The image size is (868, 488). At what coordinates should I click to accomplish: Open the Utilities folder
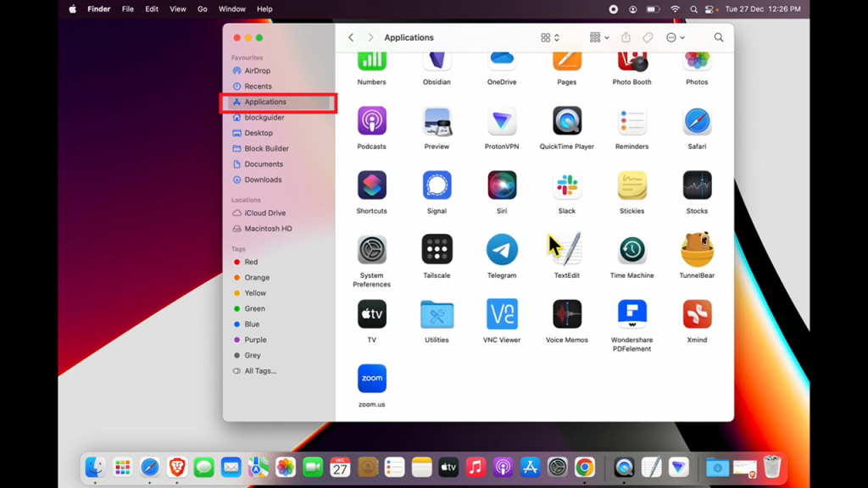437,314
